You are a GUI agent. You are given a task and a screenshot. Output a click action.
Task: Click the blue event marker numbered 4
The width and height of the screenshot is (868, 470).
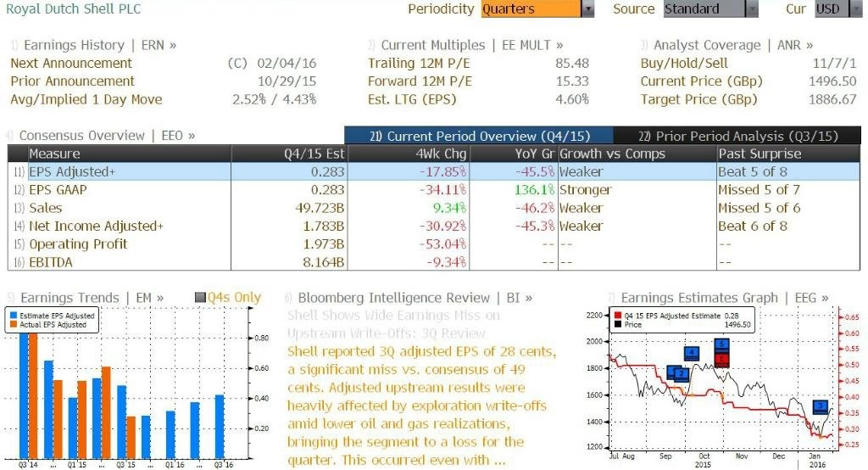pyautogui.click(x=692, y=353)
